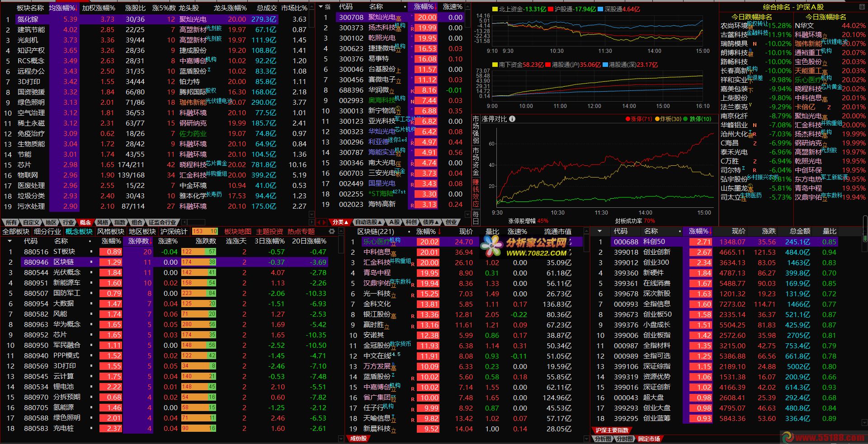Click the 赚钱效应 vertical tab
The image size is (868, 444).
pyautogui.click(x=476, y=193)
